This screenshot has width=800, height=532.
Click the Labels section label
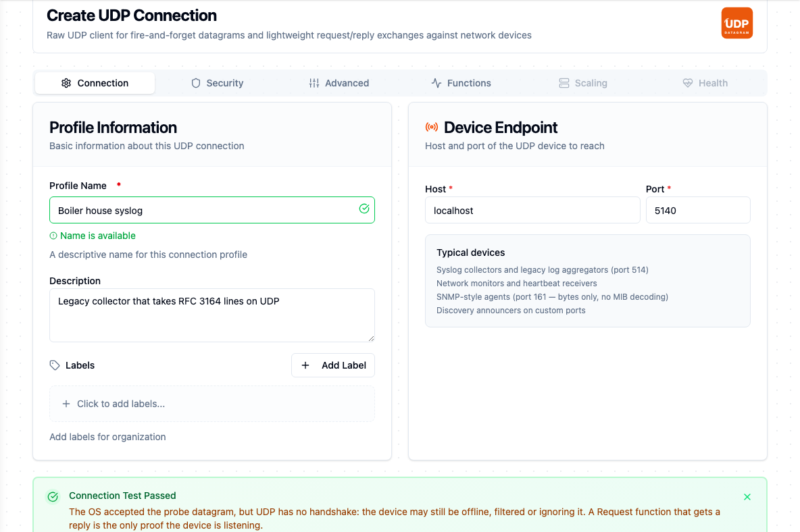[80, 365]
